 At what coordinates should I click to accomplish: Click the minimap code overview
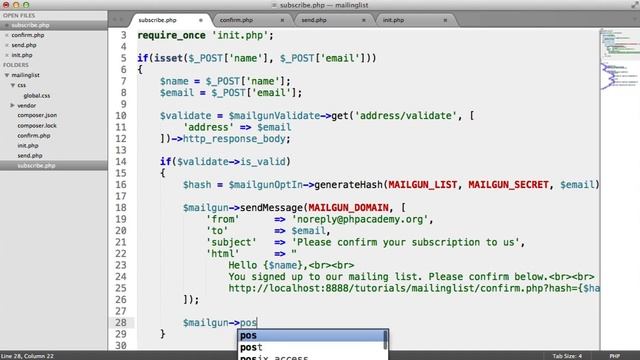click(x=620, y=59)
